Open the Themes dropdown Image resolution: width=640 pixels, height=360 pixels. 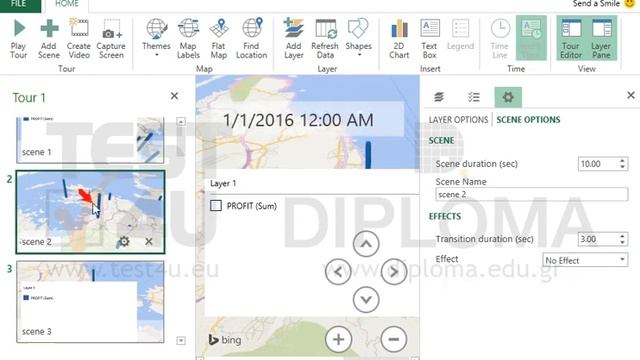point(156,38)
